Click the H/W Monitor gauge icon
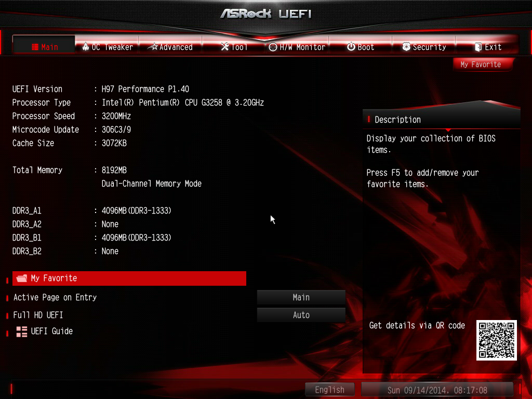 pyautogui.click(x=273, y=47)
